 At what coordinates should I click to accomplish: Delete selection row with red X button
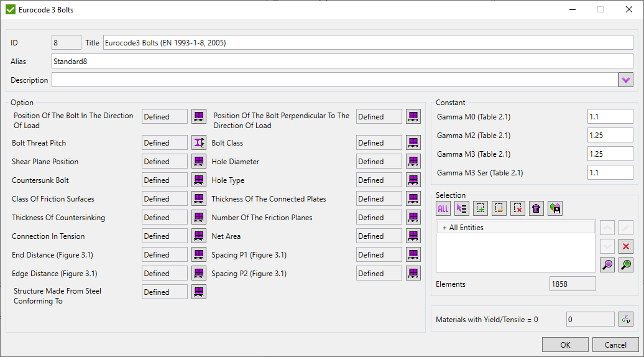click(626, 246)
